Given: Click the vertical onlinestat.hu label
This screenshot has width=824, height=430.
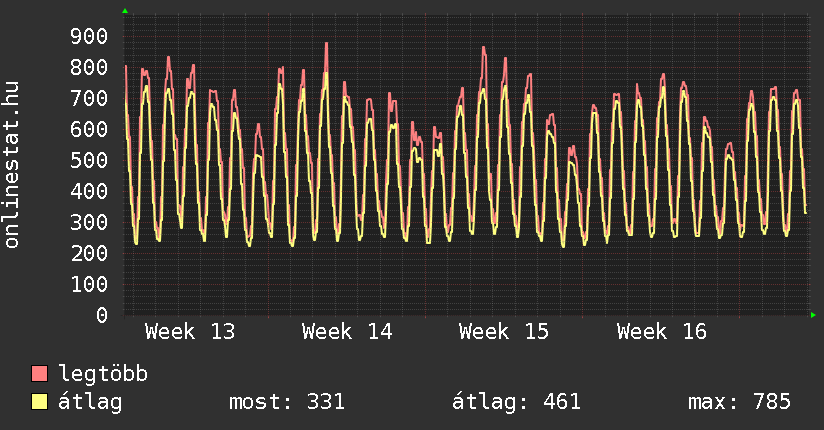Looking at the screenshot, I should (13, 165).
